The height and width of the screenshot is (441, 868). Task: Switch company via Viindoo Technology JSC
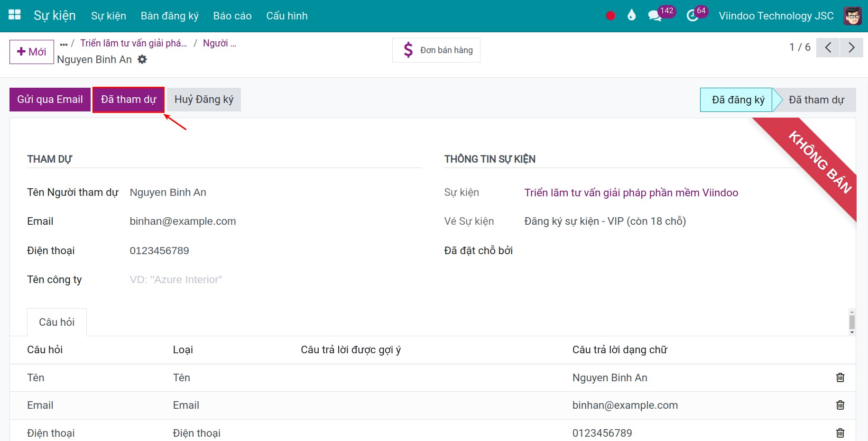776,16
